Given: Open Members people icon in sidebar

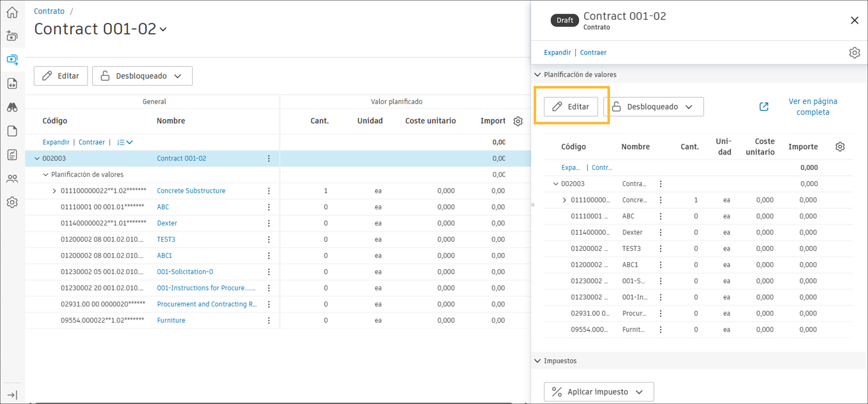Looking at the screenshot, I should pos(12,178).
